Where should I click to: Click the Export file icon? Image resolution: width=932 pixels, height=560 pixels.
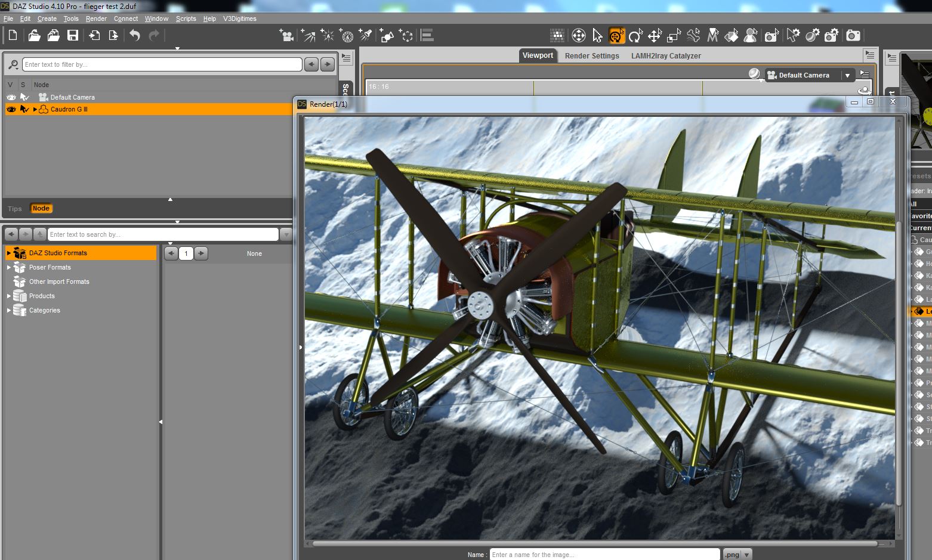113,36
